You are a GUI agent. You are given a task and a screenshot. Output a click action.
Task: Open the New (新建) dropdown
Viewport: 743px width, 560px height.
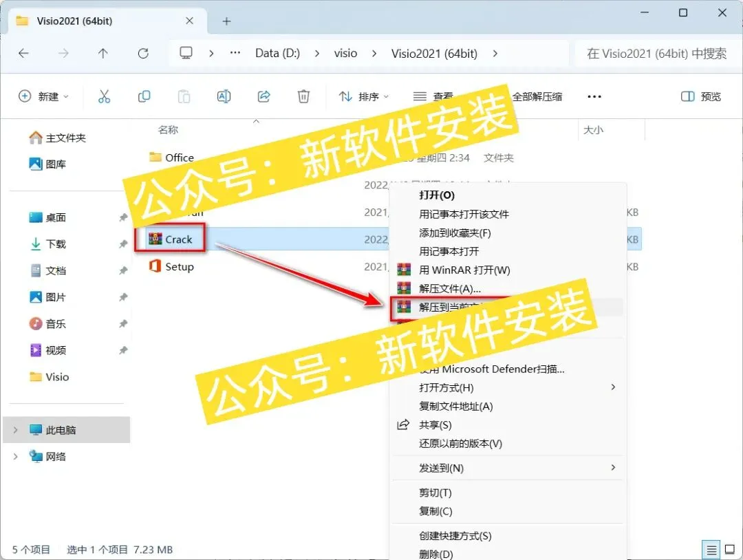coord(43,96)
